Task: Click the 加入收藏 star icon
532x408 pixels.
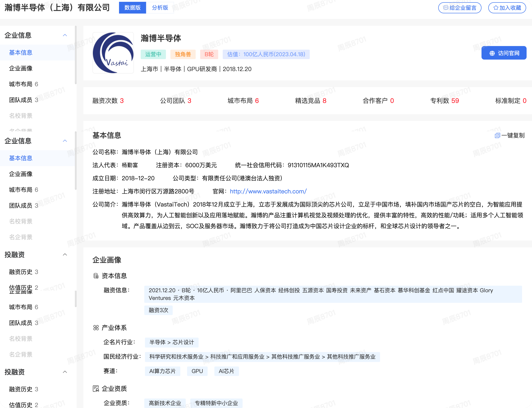Action: pyautogui.click(x=496, y=8)
